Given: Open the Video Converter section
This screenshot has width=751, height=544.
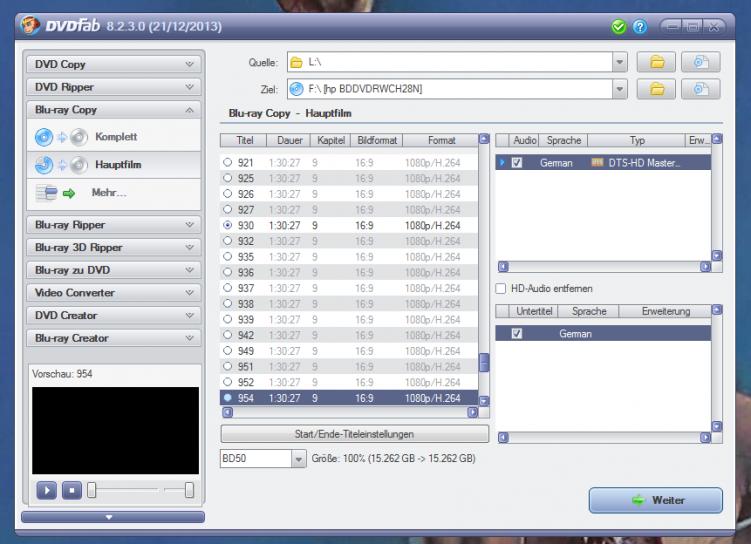Looking at the screenshot, I should [114, 293].
